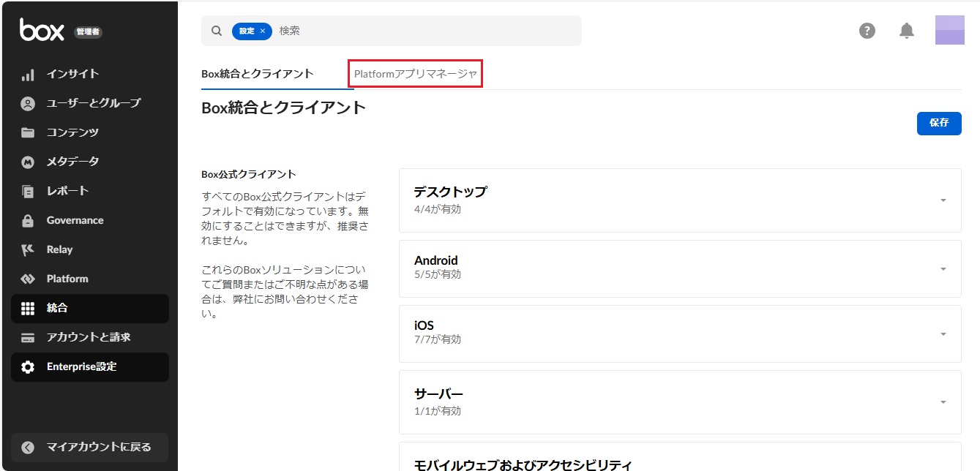Click the Content folder icon

(x=28, y=133)
